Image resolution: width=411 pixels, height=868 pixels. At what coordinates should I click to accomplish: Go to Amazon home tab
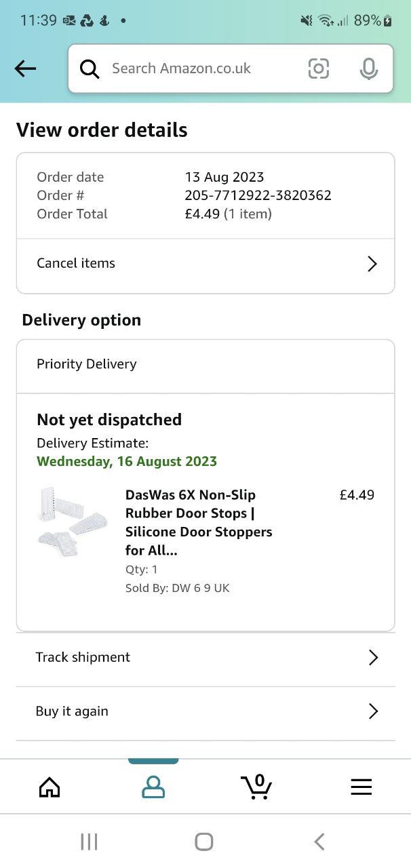(50, 787)
